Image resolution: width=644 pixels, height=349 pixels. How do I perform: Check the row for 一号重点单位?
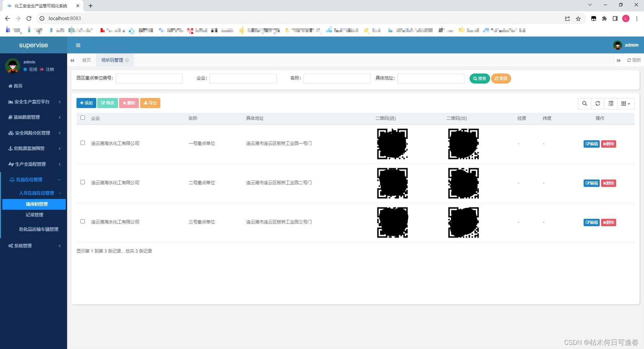tap(83, 143)
